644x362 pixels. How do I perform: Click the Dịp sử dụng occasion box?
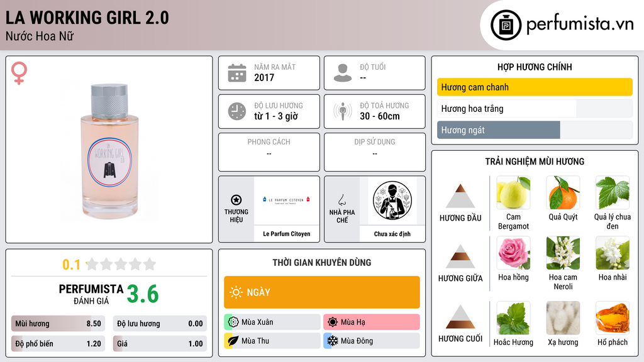coord(375,152)
